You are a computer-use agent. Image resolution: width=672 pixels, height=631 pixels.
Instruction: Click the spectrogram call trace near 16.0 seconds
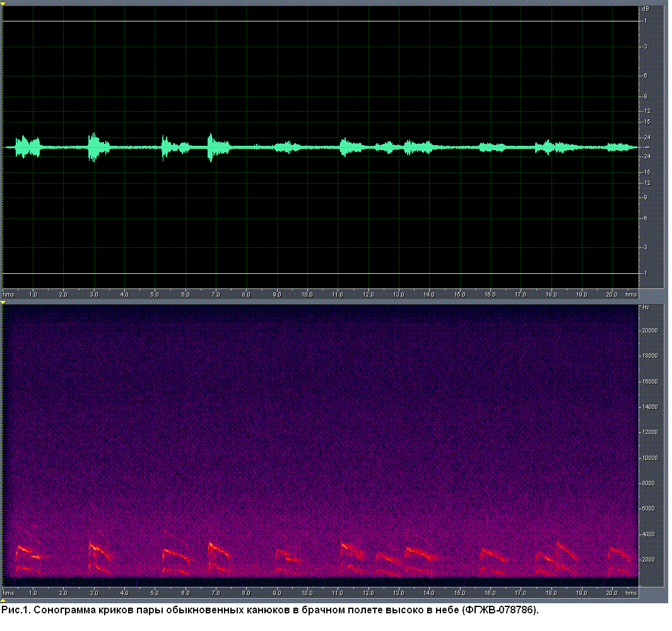pos(494,561)
